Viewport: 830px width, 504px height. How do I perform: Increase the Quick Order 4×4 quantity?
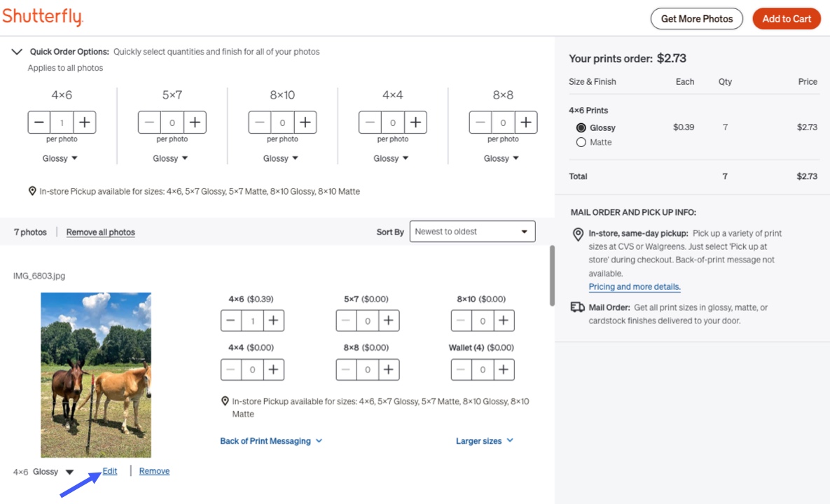coord(415,122)
